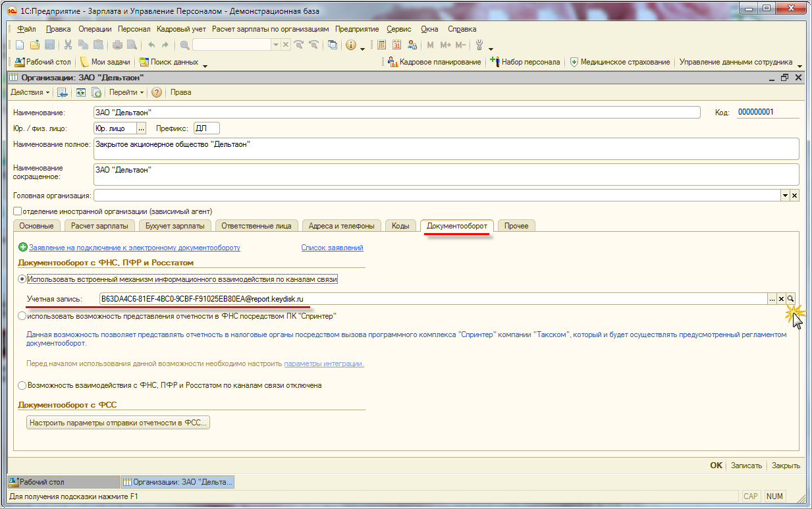Expand the overflow arrow after the wrench icon
Image resolution: width=812 pixels, height=509 pixels.
pyautogui.click(x=491, y=48)
